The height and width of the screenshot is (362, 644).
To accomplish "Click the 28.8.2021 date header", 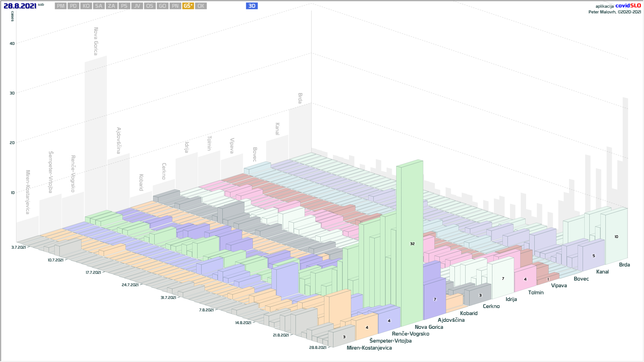I will (20, 6).
